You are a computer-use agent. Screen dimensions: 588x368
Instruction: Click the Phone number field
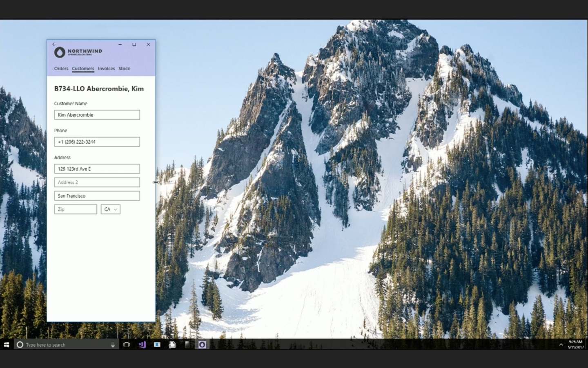[x=97, y=142]
